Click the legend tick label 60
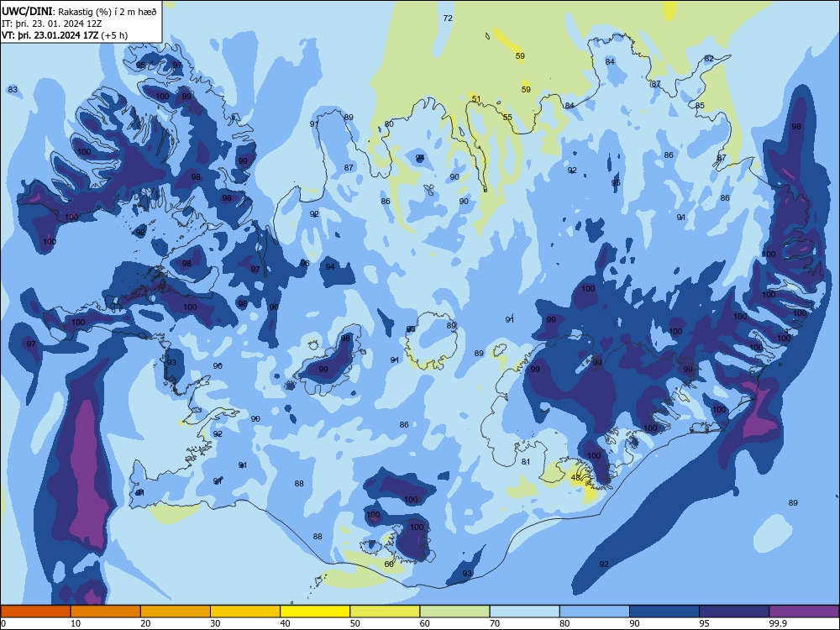 click(x=425, y=623)
